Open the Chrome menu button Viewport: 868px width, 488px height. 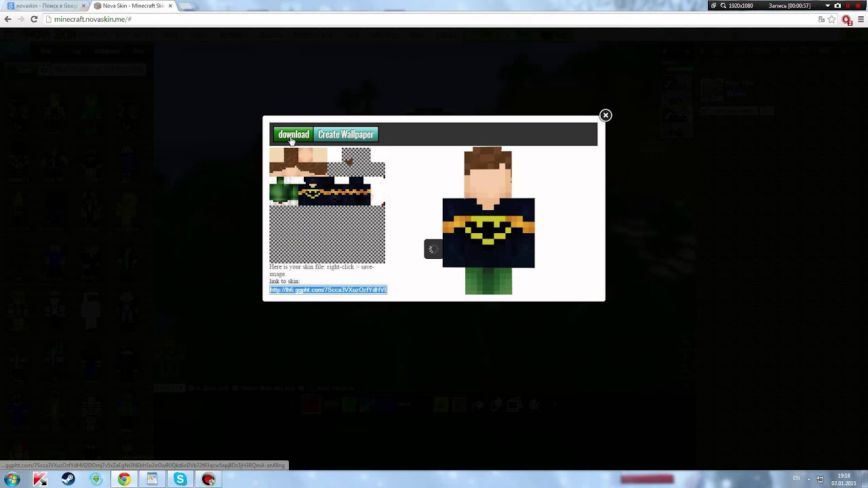coord(860,20)
